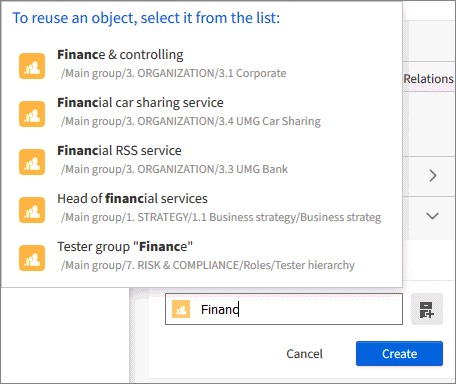Viewport: 456px width, 384px height.
Task: Click icon beside Head of financial services
Action: click(x=32, y=210)
